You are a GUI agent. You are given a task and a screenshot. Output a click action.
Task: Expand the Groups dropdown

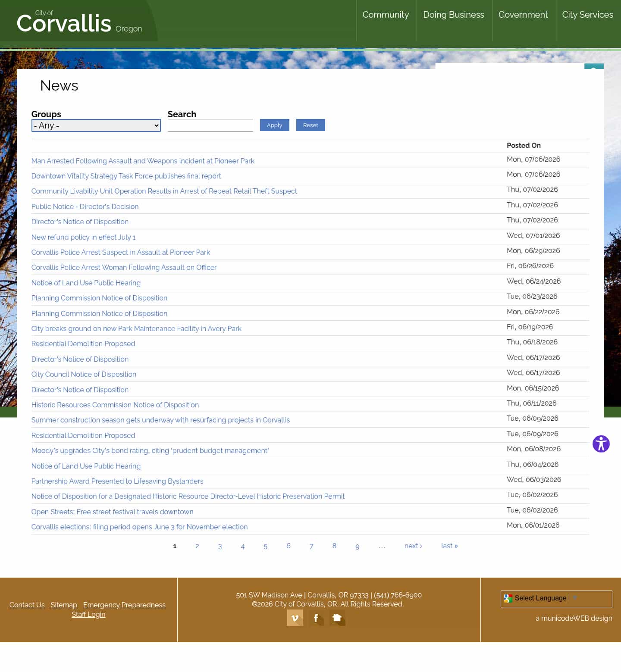coord(96,125)
